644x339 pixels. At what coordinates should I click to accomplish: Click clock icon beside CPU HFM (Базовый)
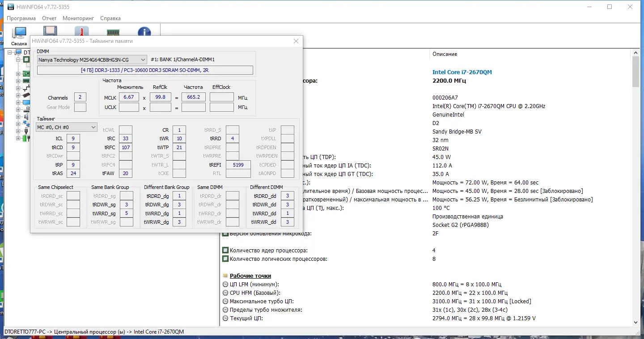(225, 293)
